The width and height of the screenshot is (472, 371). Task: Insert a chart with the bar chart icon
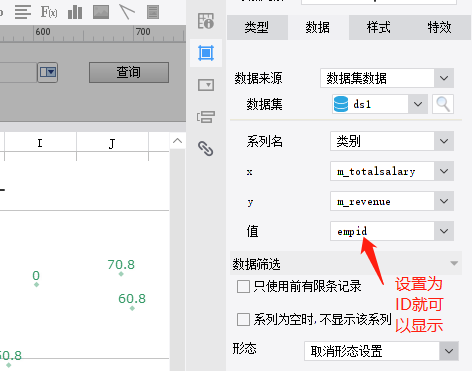(x=75, y=12)
